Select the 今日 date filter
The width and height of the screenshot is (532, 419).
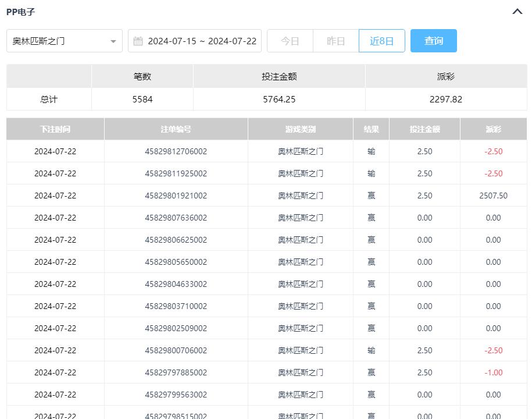290,41
